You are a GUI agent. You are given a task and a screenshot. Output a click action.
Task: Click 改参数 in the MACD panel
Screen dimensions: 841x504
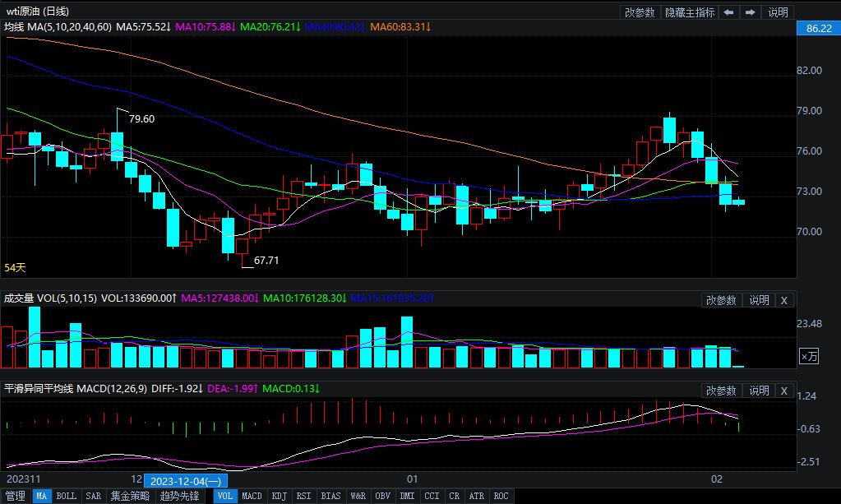721,391
